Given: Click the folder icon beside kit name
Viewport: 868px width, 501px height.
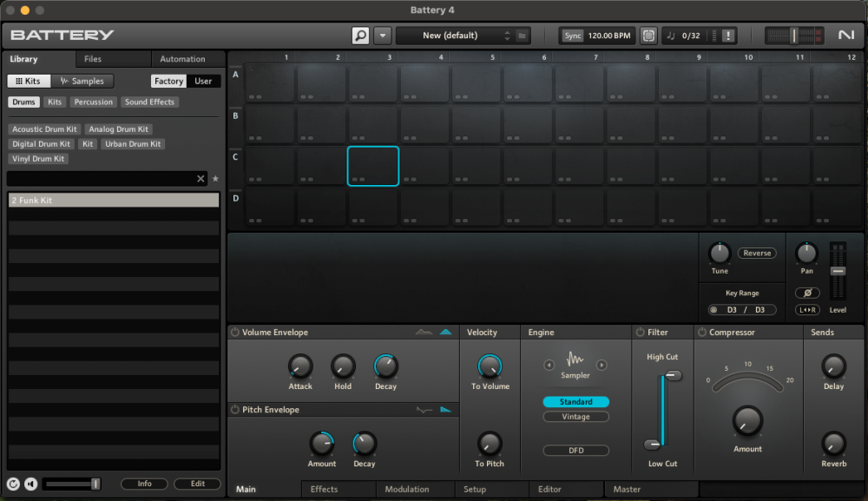Looking at the screenshot, I should pyautogui.click(x=522, y=36).
